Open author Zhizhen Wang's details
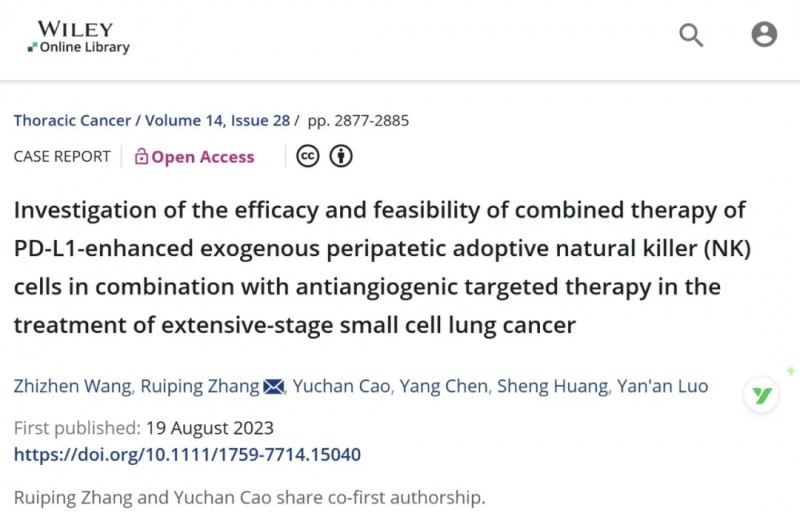Screen dimensions: 800x513 tap(63, 386)
